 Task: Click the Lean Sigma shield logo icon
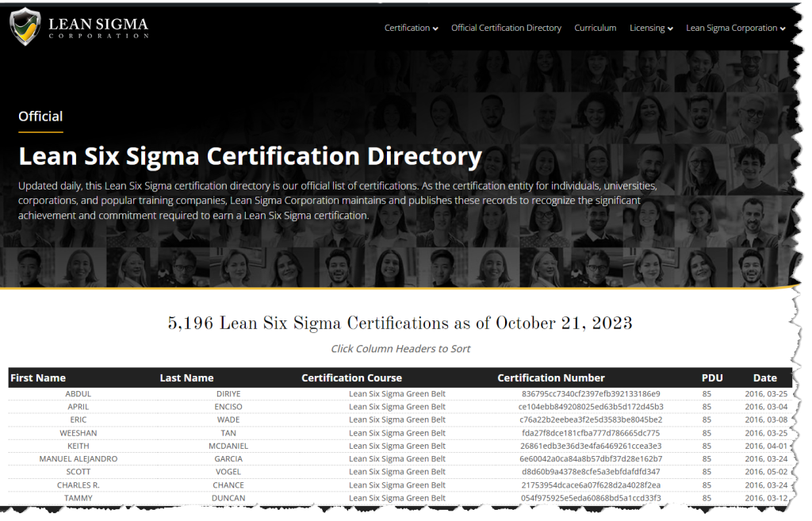25,25
